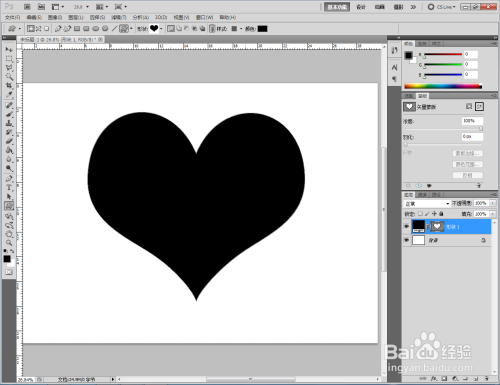Open the File menu

pos(13,17)
